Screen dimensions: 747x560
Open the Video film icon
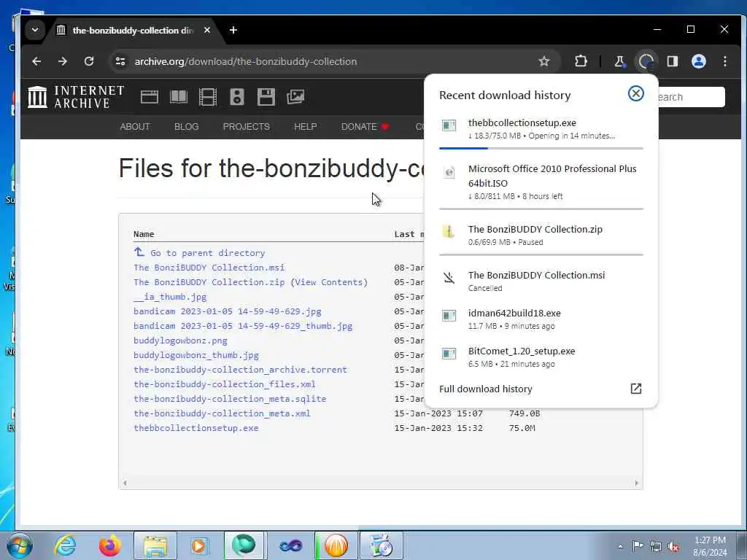point(208,97)
